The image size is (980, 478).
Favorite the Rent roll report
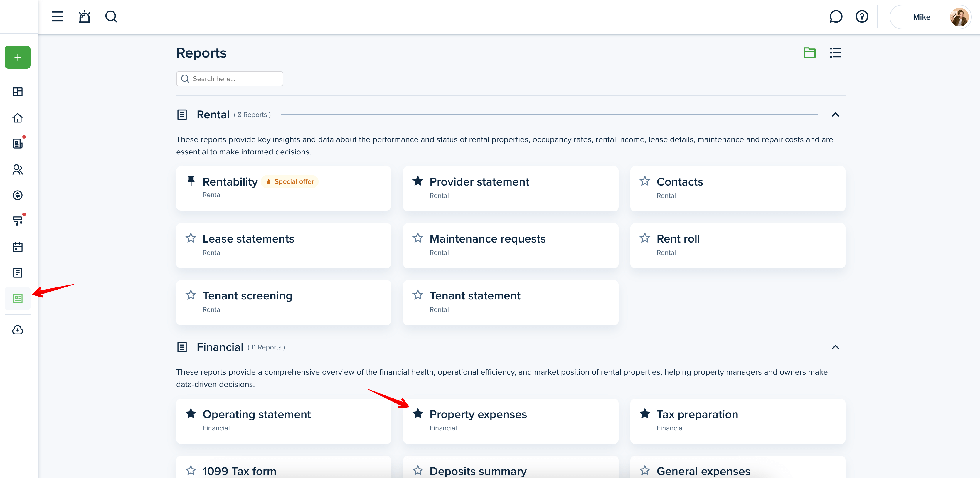(644, 238)
